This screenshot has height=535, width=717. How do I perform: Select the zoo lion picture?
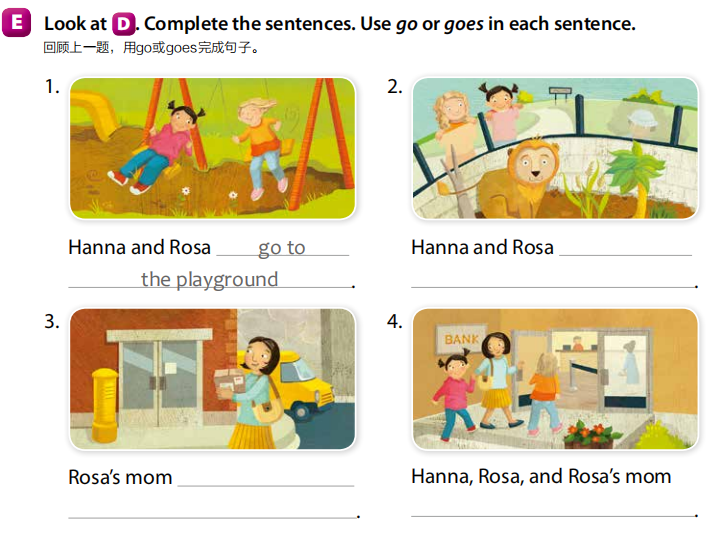(x=555, y=148)
